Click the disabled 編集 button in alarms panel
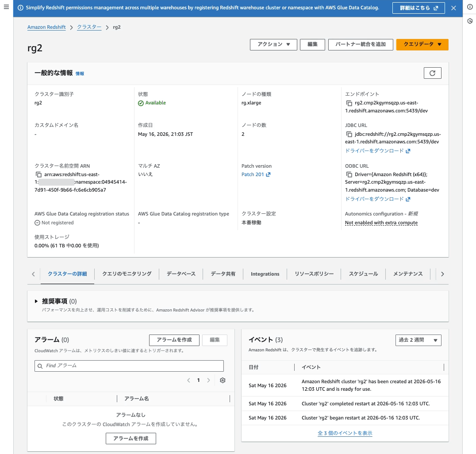The width and height of the screenshot is (476, 454). click(x=214, y=340)
